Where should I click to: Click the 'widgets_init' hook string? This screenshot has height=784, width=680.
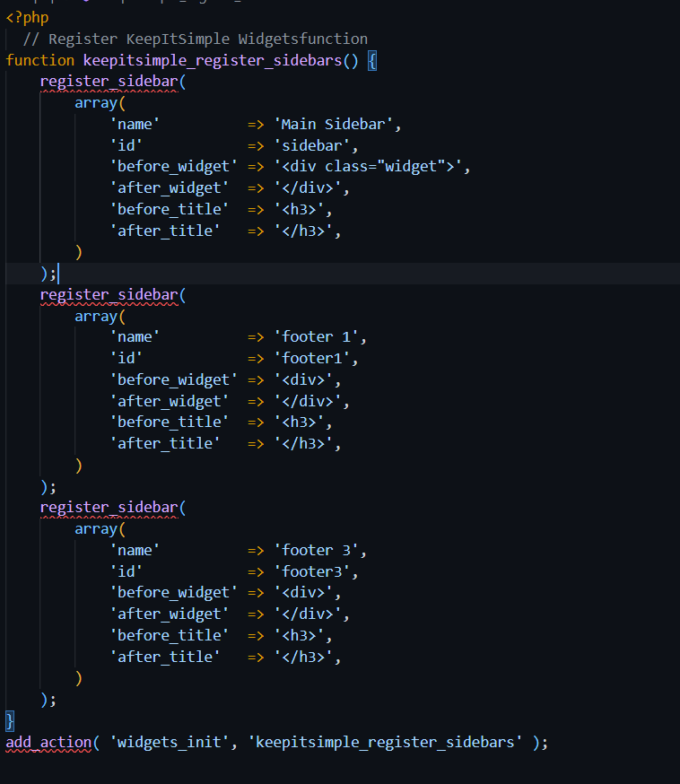pos(166,742)
